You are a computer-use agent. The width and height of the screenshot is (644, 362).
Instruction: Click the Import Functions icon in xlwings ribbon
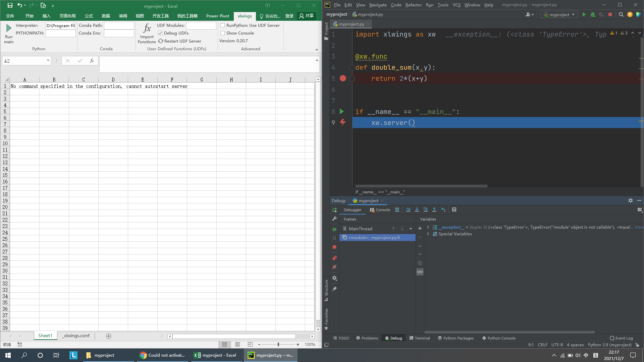[x=147, y=32]
